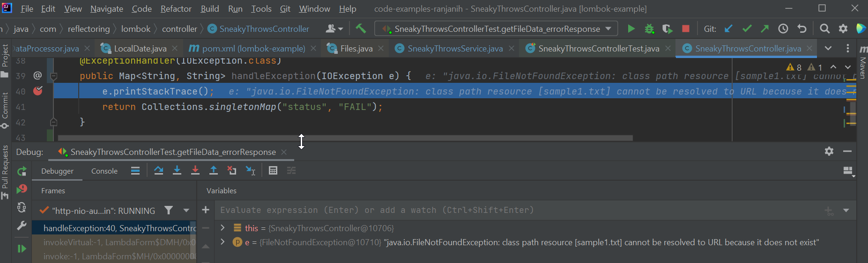Image resolution: width=868 pixels, height=263 pixels.
Task: Open the run configuration dropdown
Action: tap(608, 29)
